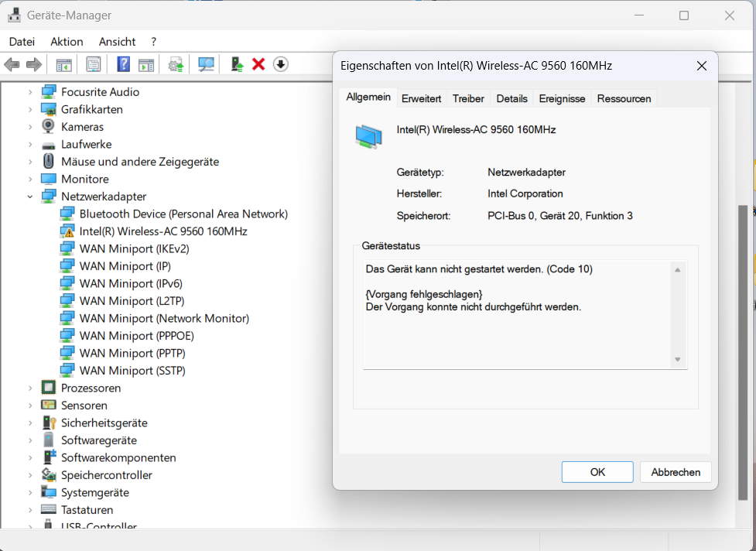Expand the Monitore node

pos(30,179)
